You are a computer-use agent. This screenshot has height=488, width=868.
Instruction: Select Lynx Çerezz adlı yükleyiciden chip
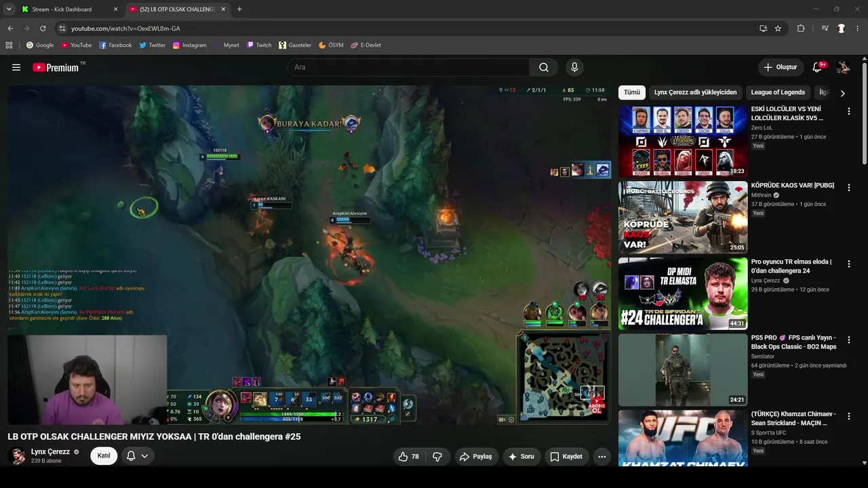pyautogui.click(x=695, y=92)
